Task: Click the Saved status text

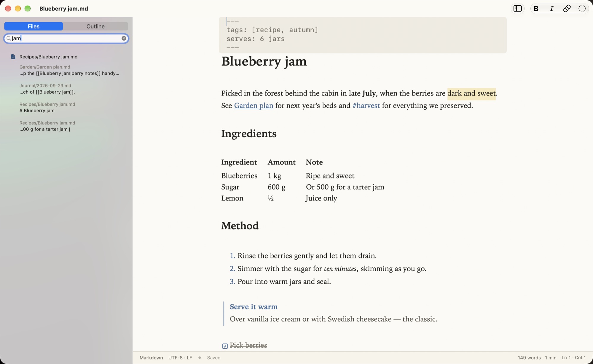Action: [214, 358]
